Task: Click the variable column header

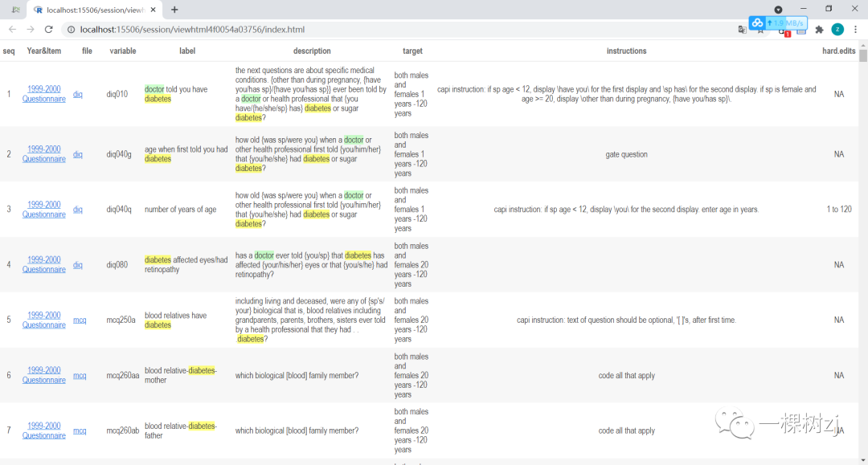Action: pyautogui.click(x=122, y=51)
